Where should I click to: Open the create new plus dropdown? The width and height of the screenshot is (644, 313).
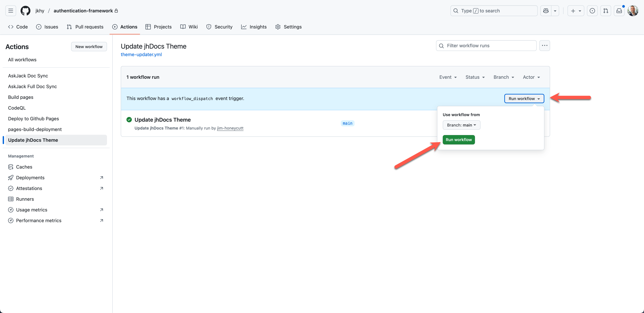coord(576,11)
